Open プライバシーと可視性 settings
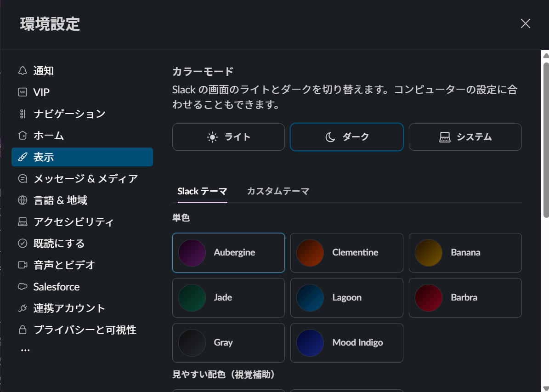549x392 pixels. [85, 330]
